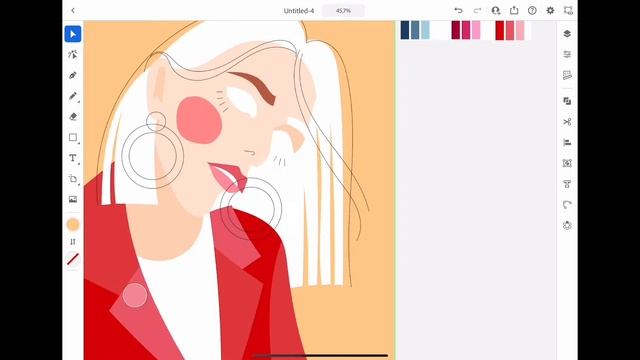
Task: Open the Layers panel
Action: (567, 34)
